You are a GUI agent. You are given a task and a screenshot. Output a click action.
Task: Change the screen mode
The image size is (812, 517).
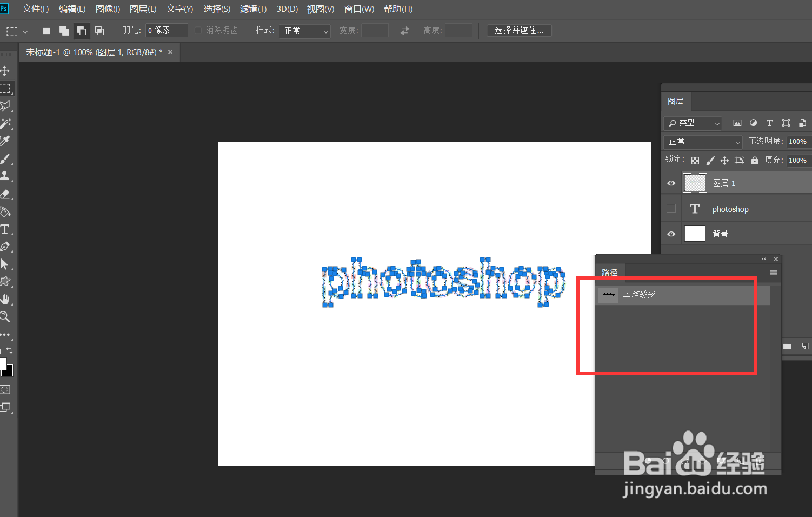5,407
